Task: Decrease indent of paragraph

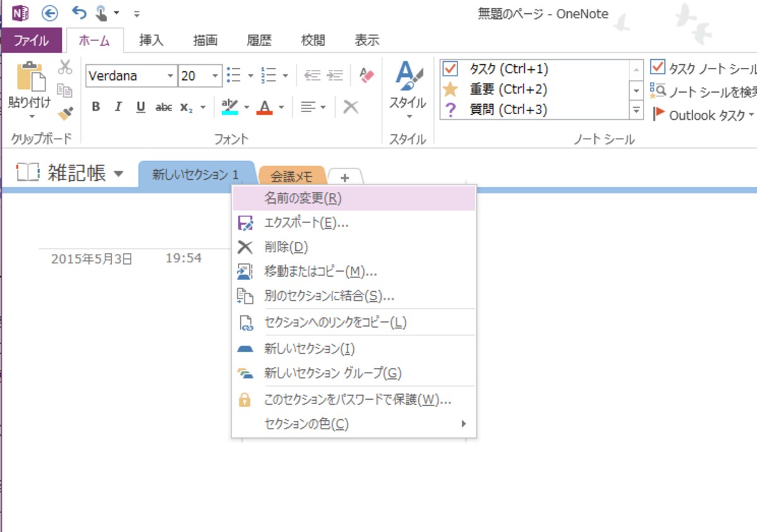Action: (313, 76)
